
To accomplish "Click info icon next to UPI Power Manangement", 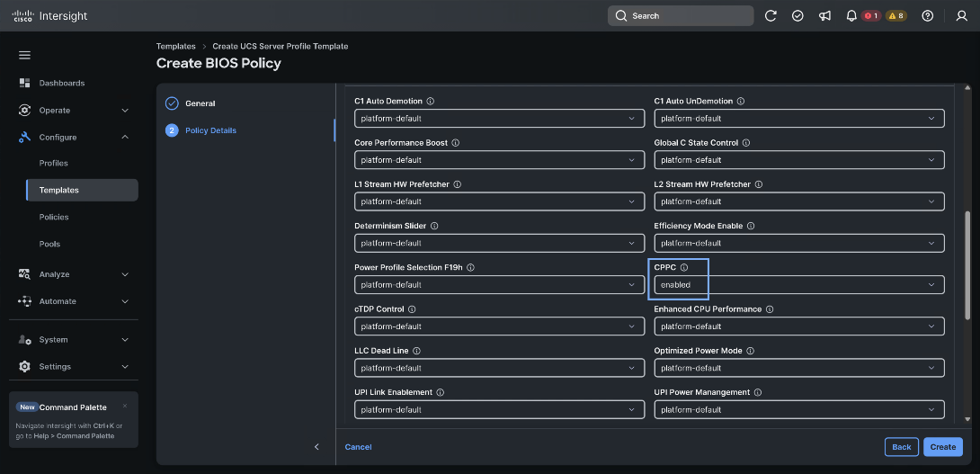I will [758, 393].
